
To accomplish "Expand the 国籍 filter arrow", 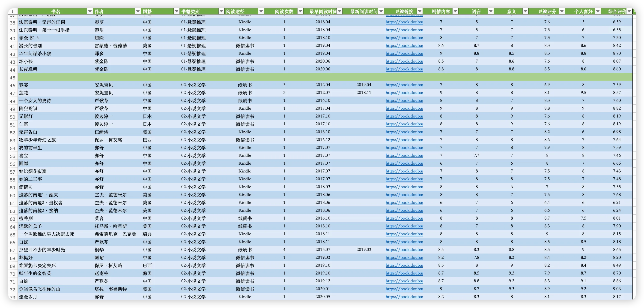I will pyautogui.click(x=176, y=11).
